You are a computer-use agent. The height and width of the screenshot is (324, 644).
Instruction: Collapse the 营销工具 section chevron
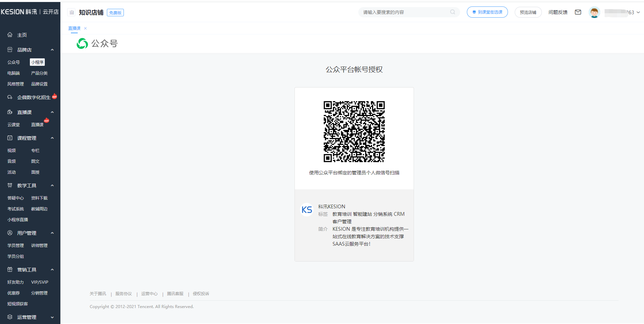52,270
